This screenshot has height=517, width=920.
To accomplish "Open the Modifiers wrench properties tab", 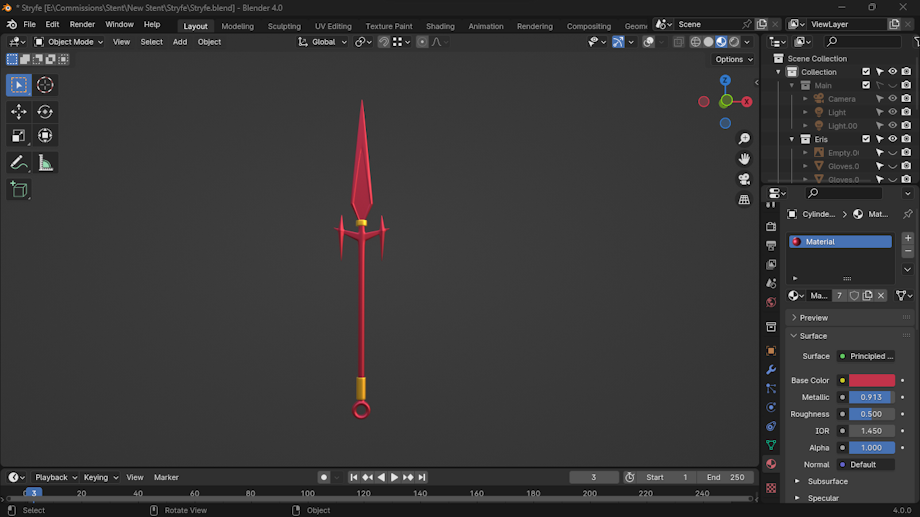I will (x=771, y=370).
